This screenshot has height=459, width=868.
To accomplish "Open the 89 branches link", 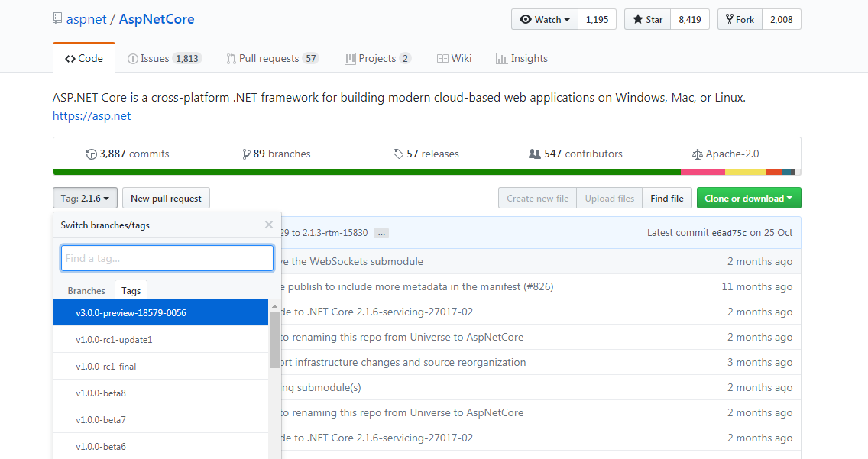I will tap(277, 154).
